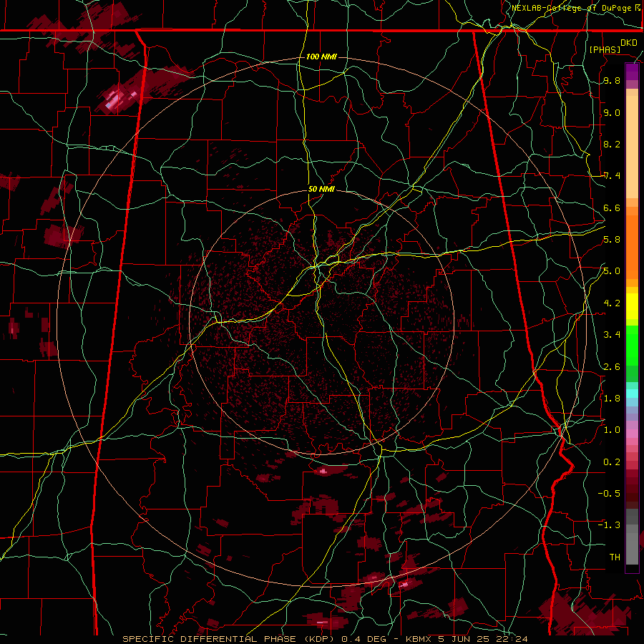This screenshot has height=644, width=644.
Task: Click the 5 JUN 25 date text
Action: [463, 639]
